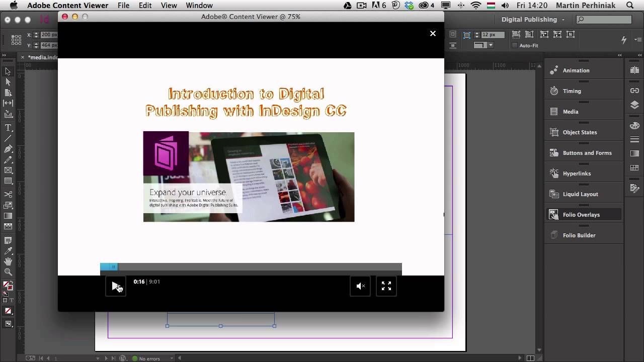644x362 pixels.
Task: Select the Zoom tool
Action: point(8,272)
